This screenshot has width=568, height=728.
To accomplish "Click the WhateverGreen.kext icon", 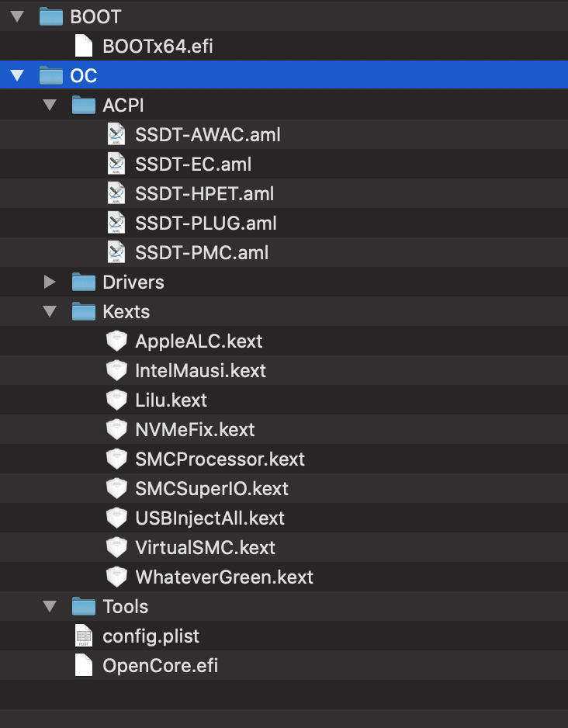I will click(x=116, y=577).
